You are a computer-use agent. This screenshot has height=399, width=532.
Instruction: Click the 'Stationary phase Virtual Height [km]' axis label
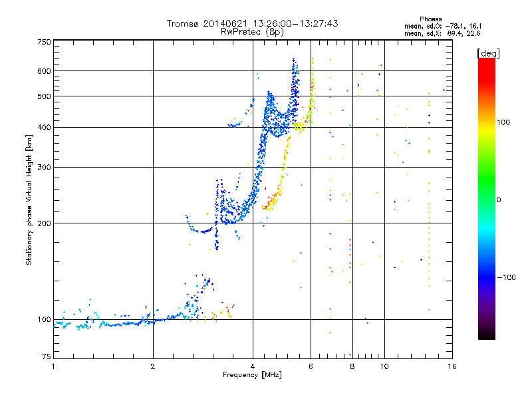point(29,199)
